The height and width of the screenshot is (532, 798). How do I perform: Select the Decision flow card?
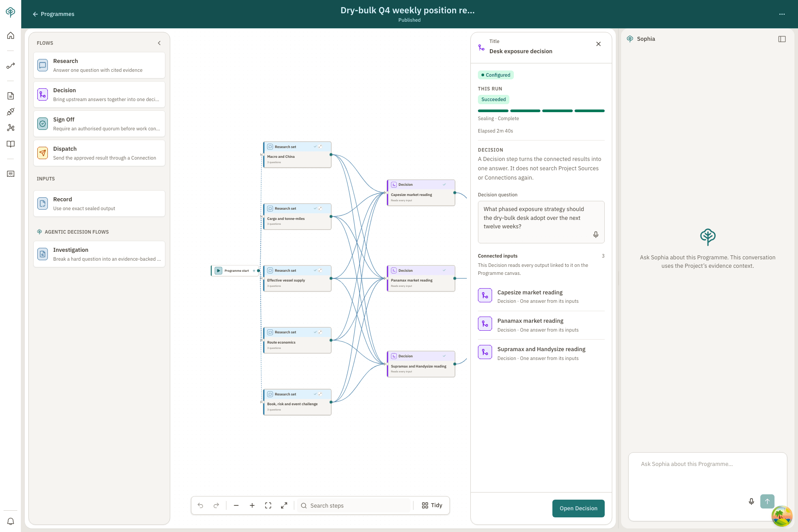pyautogui.click(x=99, y=94)
